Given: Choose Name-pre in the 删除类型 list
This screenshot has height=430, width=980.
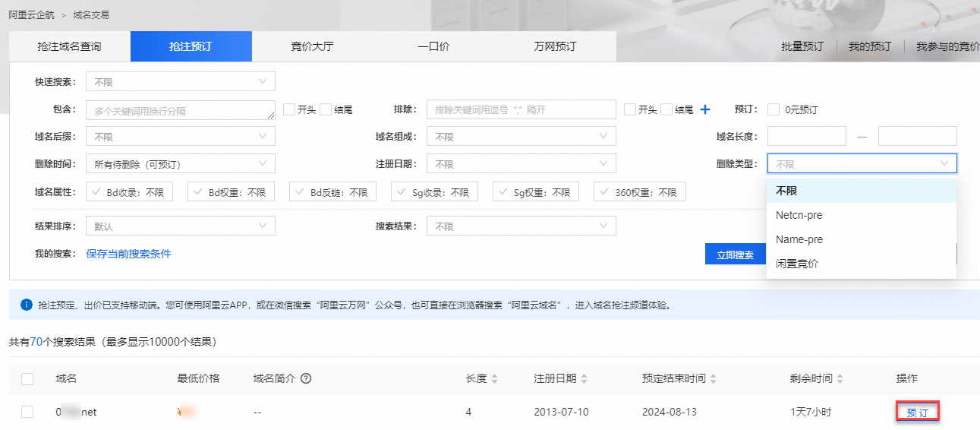Looking at the screenshot, I should pos(862,239).
